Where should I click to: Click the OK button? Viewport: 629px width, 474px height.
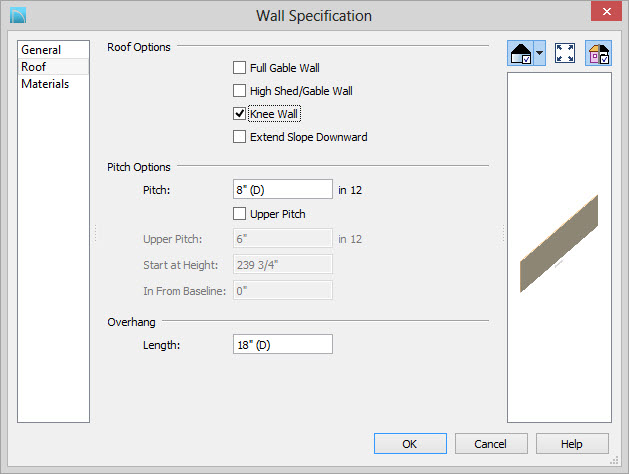click(410, 444)
